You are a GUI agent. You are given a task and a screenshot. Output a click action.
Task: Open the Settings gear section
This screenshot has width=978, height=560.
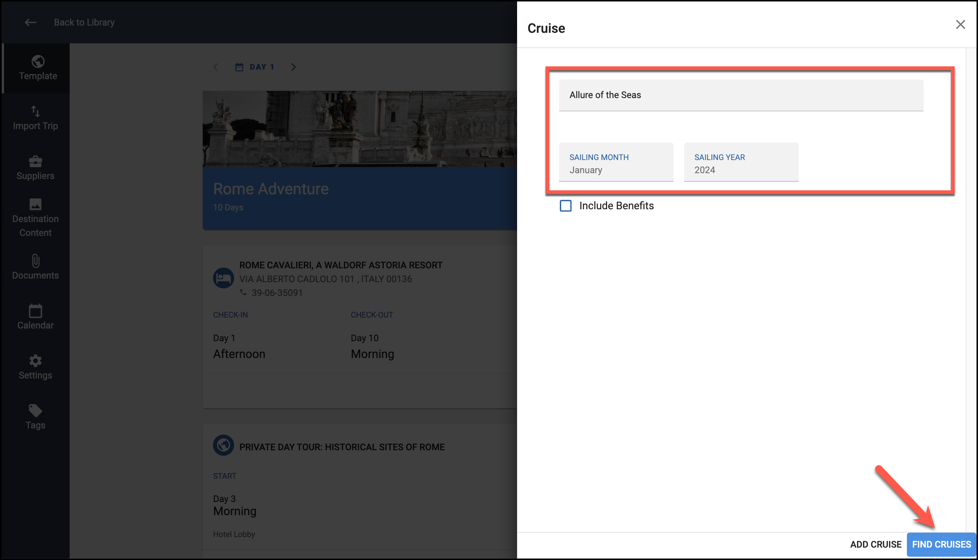coord(35,367)
